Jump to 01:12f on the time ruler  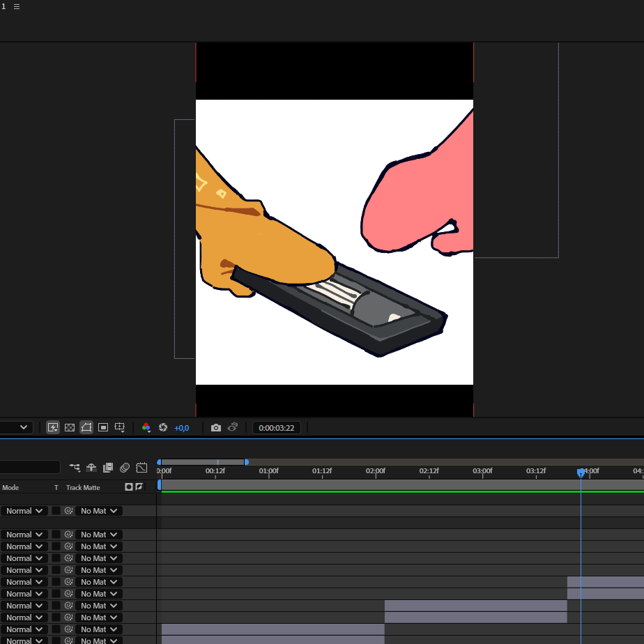322,470
